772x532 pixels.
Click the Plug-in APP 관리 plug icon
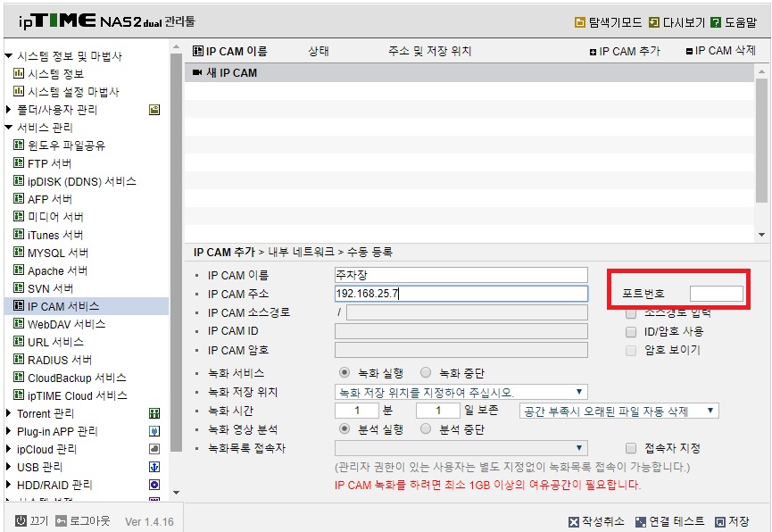[154, 431]
